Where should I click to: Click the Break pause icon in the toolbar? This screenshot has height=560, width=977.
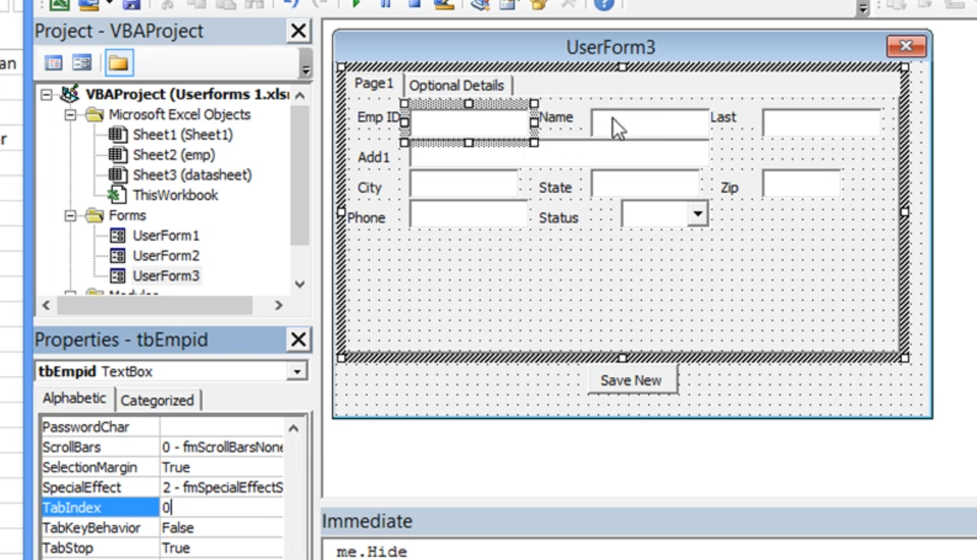tap(385, 4)
